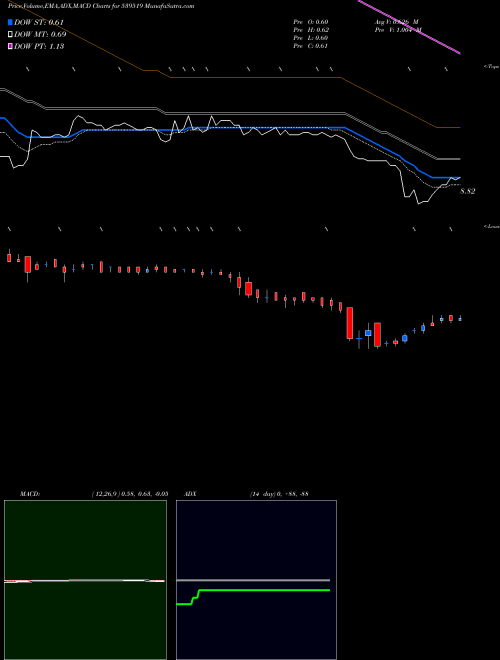This screenshot has width=500, height=660.
Task: Click the gray baseline in the ADX panel
Action: tap(253, 580)
